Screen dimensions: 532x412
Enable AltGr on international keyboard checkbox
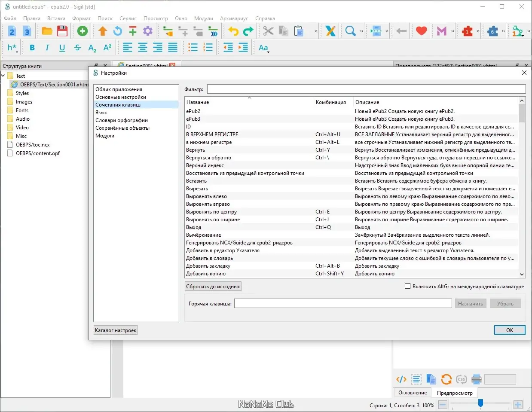[408, 286]
